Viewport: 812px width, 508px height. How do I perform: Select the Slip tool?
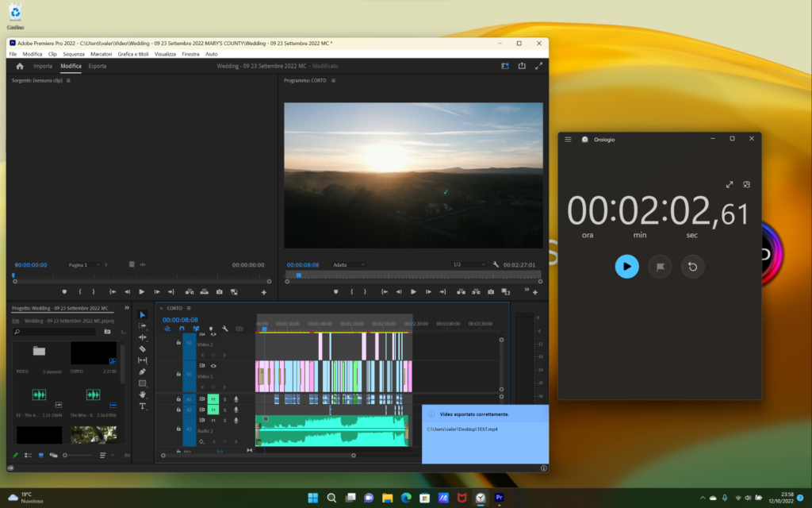click(x=143, y=360)
